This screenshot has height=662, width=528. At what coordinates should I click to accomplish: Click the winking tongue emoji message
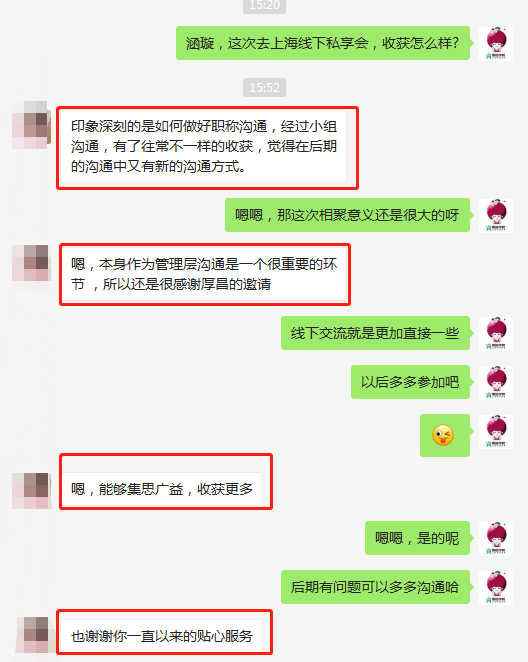point(444,435)
